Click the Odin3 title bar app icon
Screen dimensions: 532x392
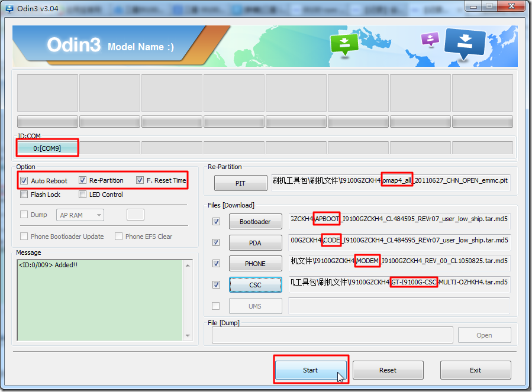pyautogui.click(x=9, y=8)
